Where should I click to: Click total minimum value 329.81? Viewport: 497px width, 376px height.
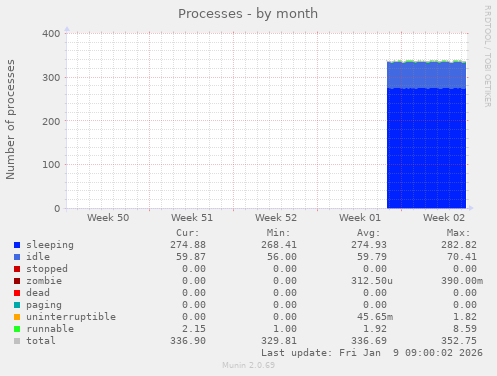[x=279, y=341]
